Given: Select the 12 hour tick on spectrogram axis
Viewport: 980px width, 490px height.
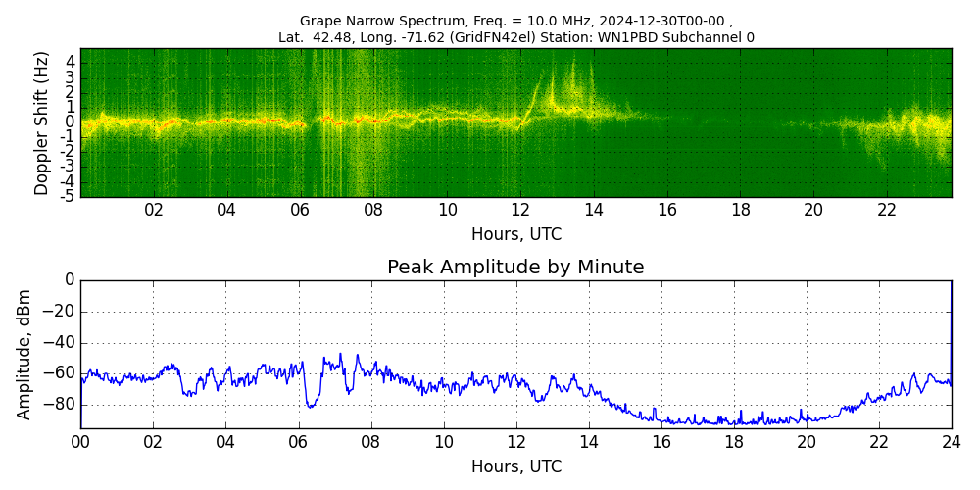Looking at the screenshot, I should coord(520,211).
